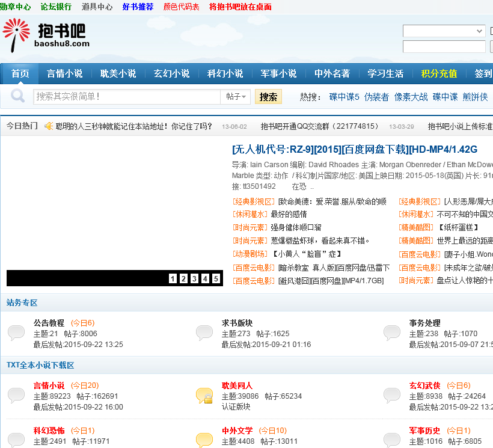Open the 事务处理 forum bubble icon
Screen dimensions: 493x448
coord(392,333)
